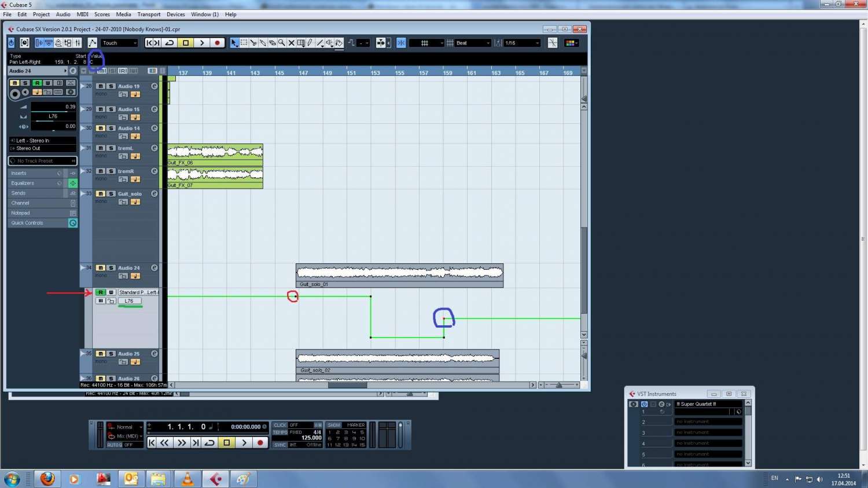Image resolution: width=868 pixels, height=488 pixels.
Task: Toggle the CLICK button on transport panel
Action: (x=280, y=425)
